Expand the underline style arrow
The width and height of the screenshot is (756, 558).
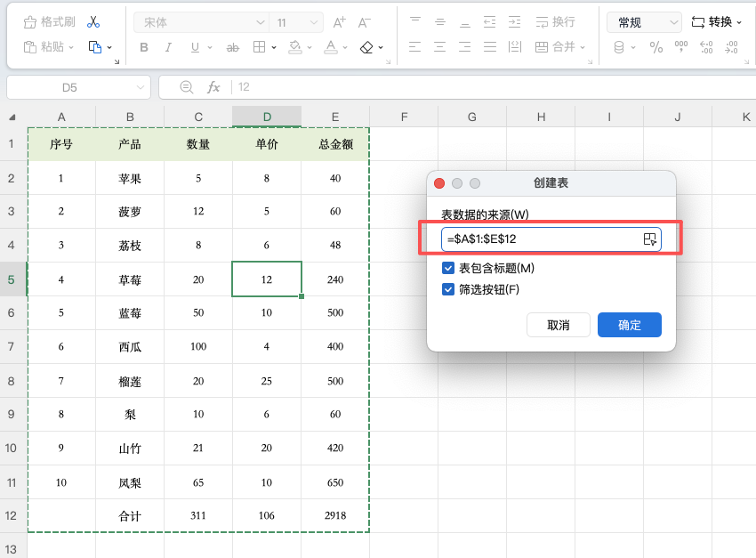pos(210,47)
